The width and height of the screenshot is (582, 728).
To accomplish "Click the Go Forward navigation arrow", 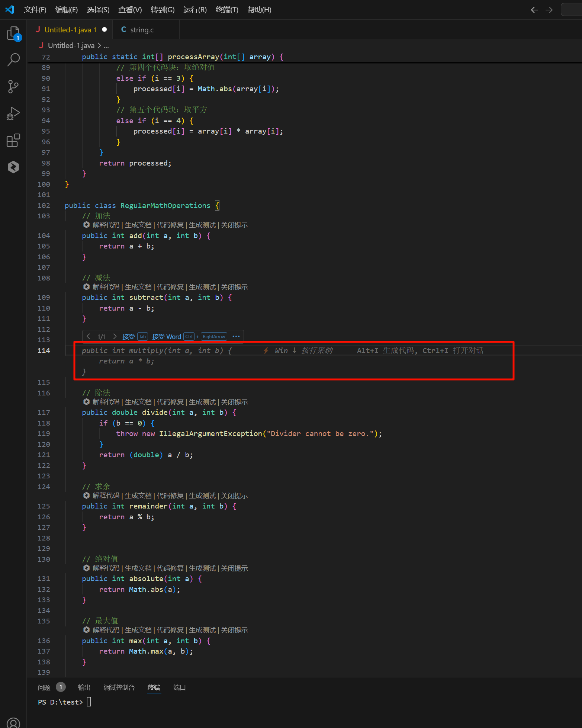I will pyautogui.click(x=549, y=10).
